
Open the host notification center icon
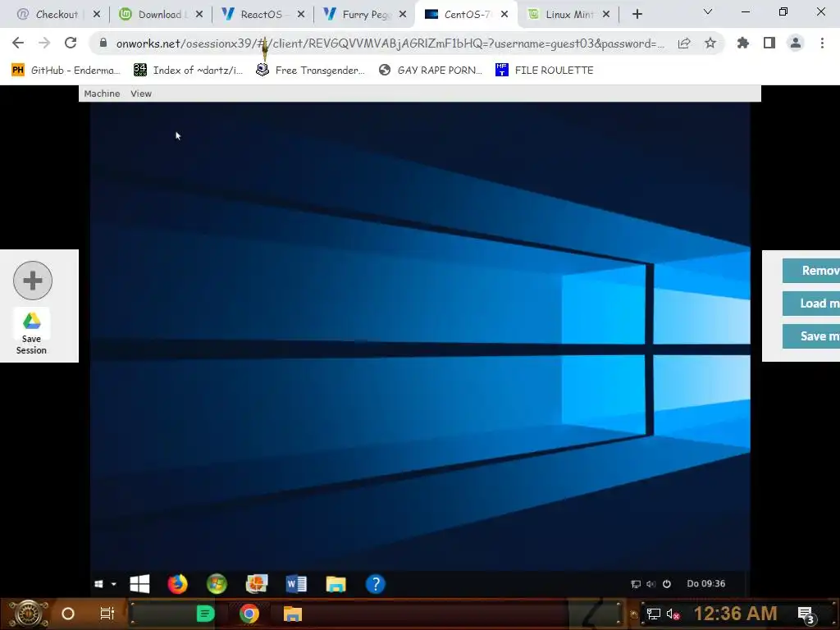click(806, 614)
